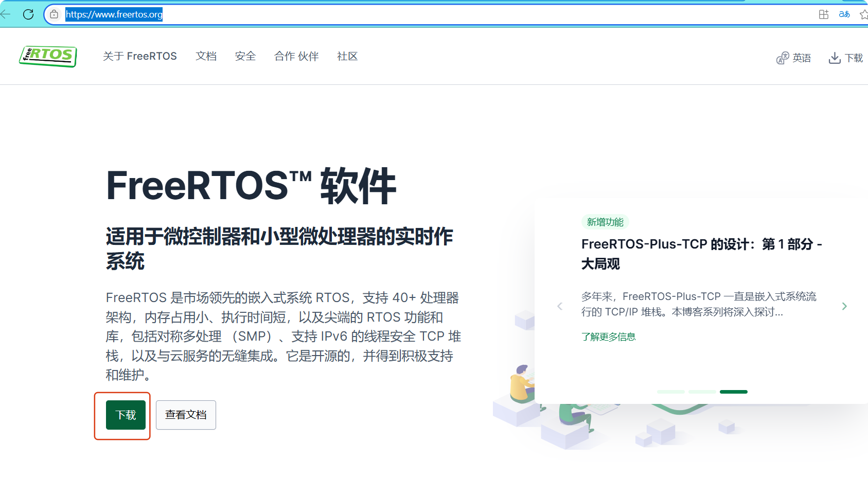This screenshot has width=868, height=477.
Task: Go to next carousel slide arrow
Action: [x=844, y=306]
